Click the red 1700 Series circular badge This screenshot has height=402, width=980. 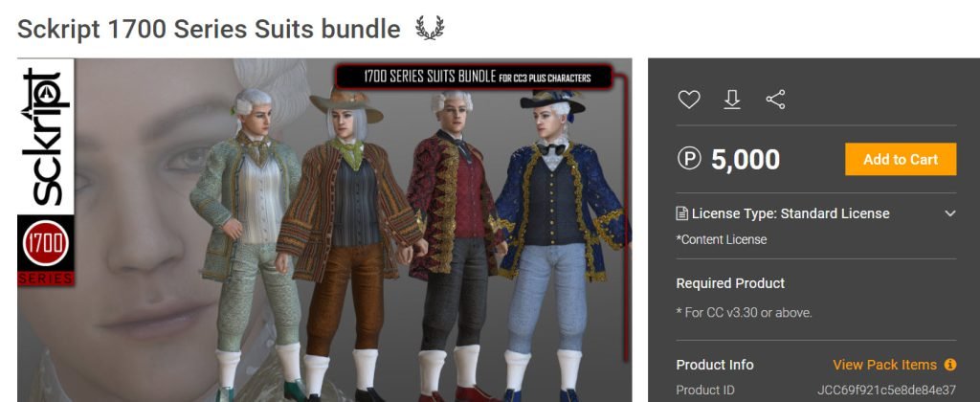click(x=46, y=243)
